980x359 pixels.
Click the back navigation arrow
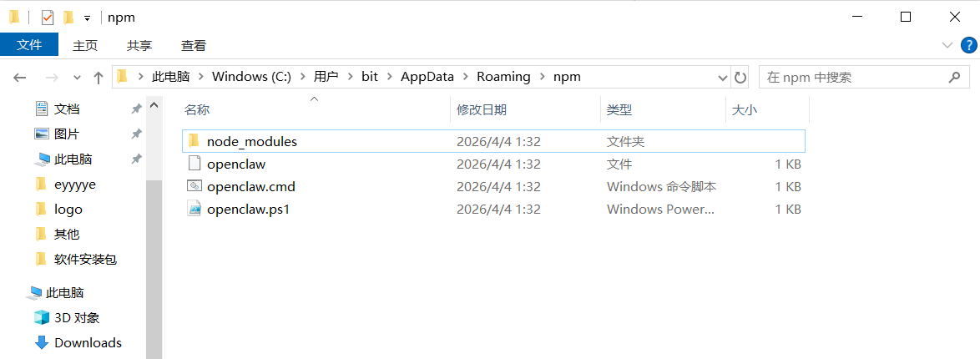[x=20, y=78]
